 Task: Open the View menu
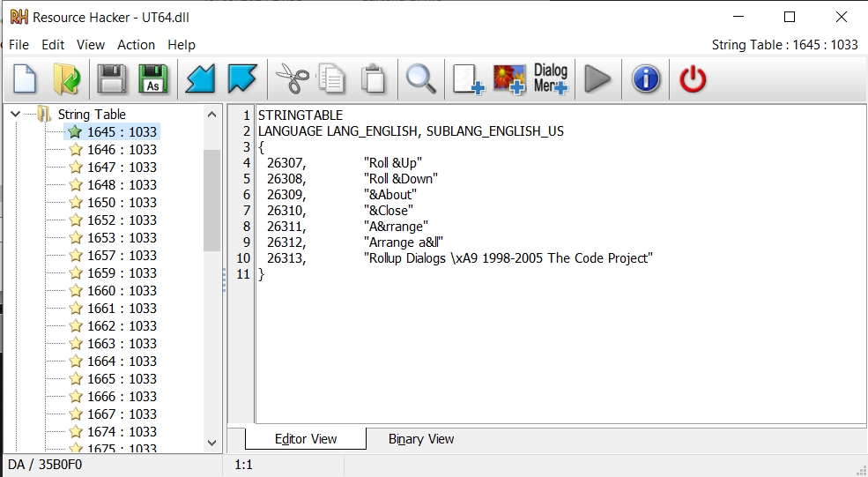pyautogui.click(x=91, y=45)
